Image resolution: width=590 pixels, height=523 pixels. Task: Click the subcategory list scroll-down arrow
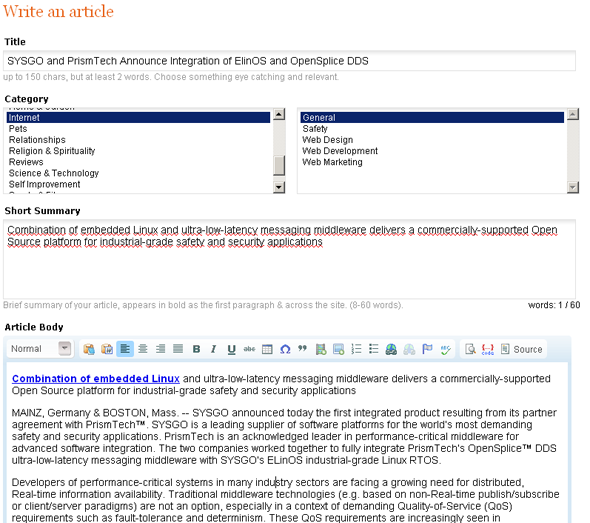click(573, 187)
